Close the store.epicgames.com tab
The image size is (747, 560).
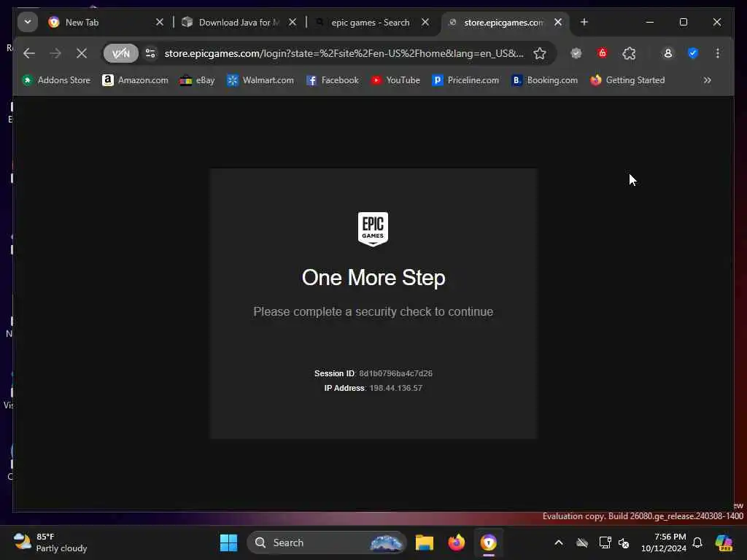[x=558, y=23]
